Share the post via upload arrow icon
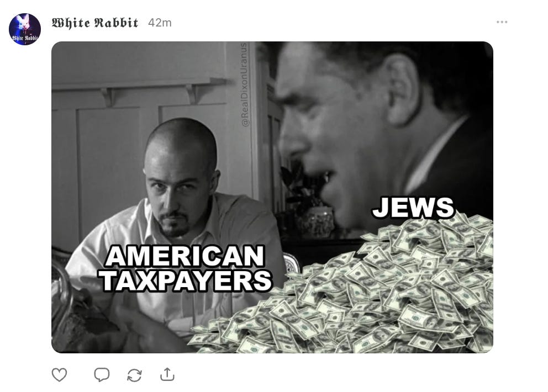 (167, 374)
